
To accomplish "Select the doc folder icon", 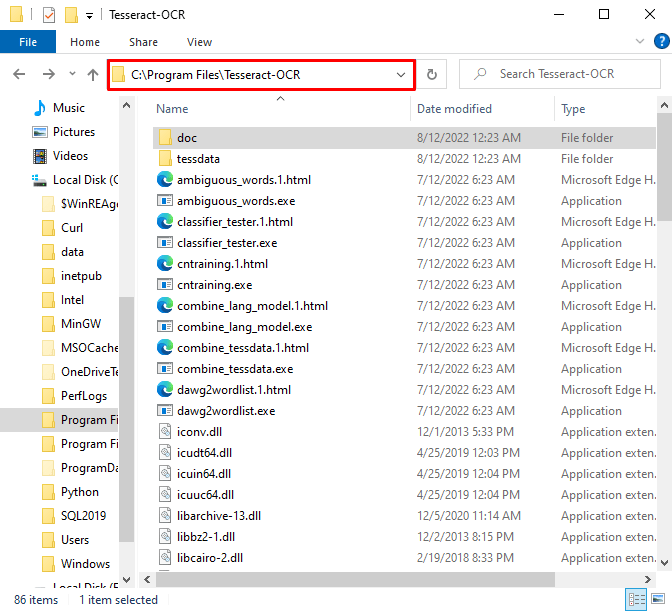I will coord(165,138).
